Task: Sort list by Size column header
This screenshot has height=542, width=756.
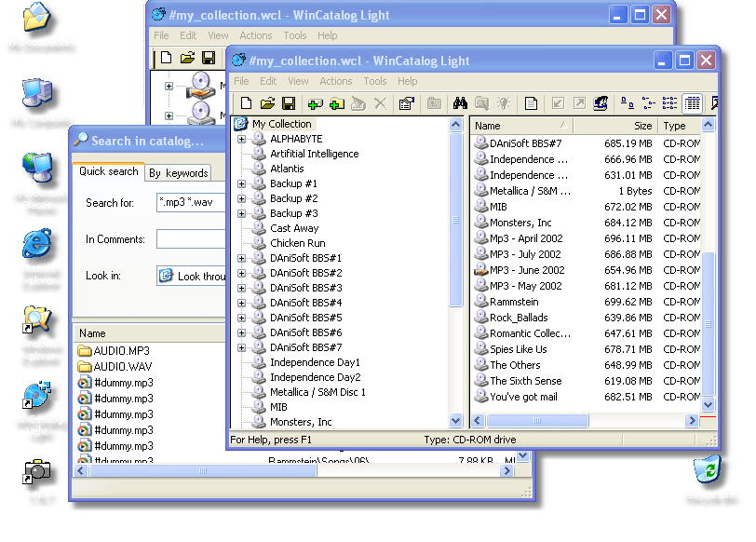Action: [614, 126]
